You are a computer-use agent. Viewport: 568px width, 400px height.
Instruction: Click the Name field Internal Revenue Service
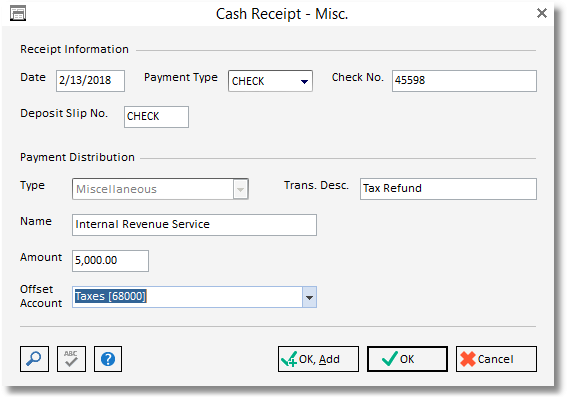click(194, 225)
